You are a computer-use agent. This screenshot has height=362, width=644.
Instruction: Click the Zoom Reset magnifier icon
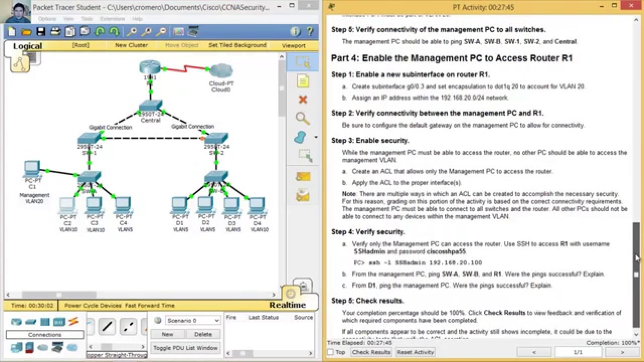[147, 32]
